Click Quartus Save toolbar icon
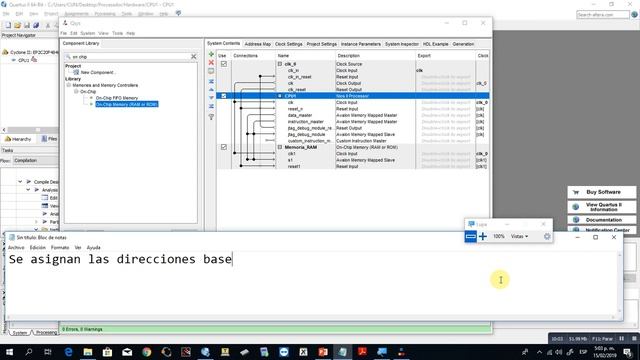 pyautogui.click(x=27, y=25)
